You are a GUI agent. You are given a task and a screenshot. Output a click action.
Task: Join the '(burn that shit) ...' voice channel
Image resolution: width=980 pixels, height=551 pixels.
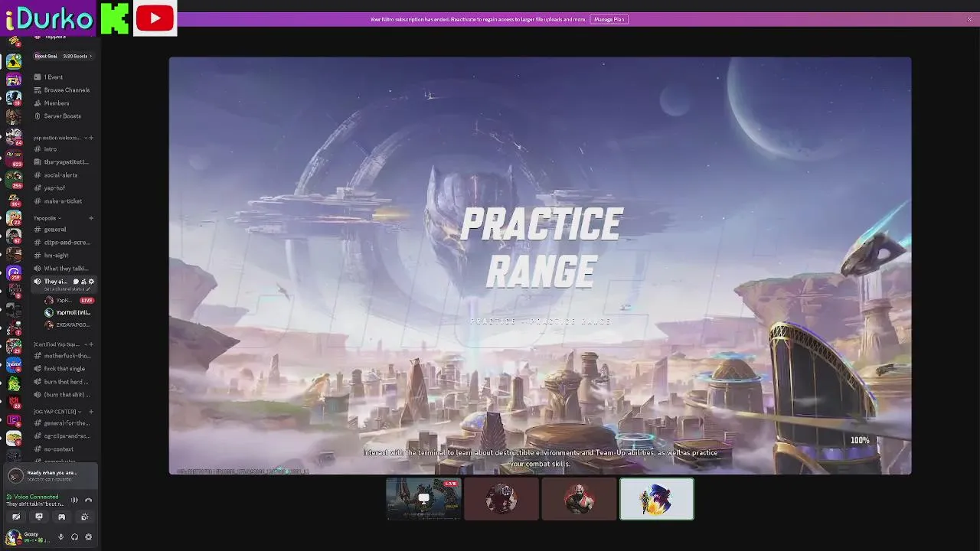(64, 395)
